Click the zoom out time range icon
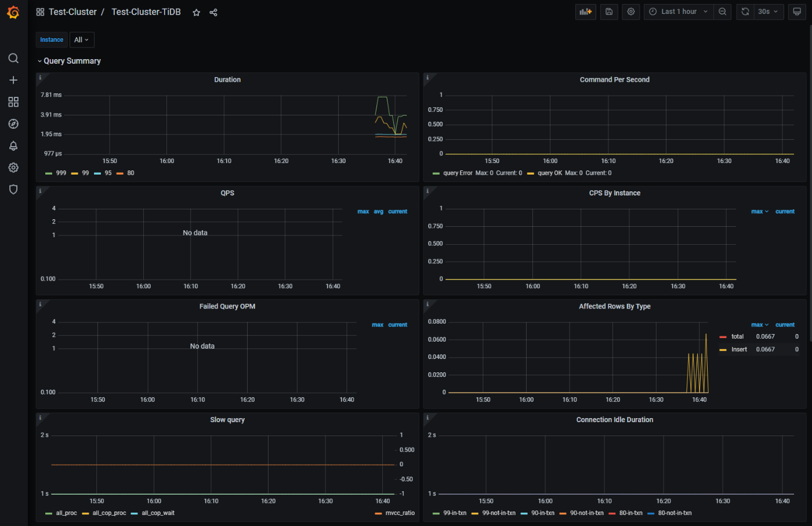The width and height of the screenshot is (812, 526). pyautogui.click(x=722, y=12)
